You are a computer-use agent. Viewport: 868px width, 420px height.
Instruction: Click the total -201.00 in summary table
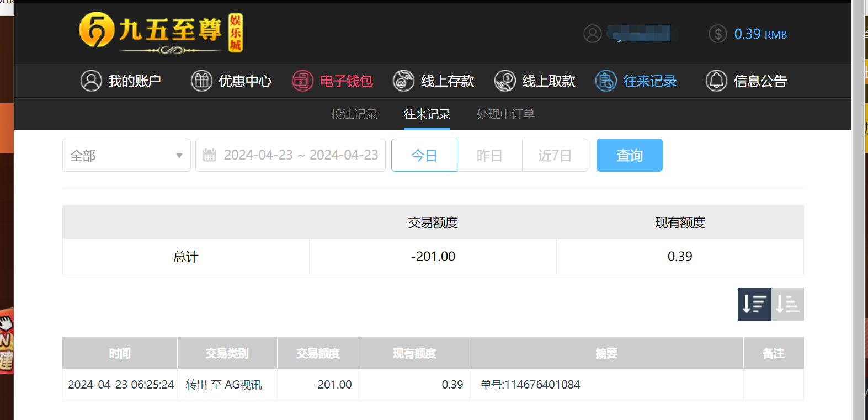point(433,257)
